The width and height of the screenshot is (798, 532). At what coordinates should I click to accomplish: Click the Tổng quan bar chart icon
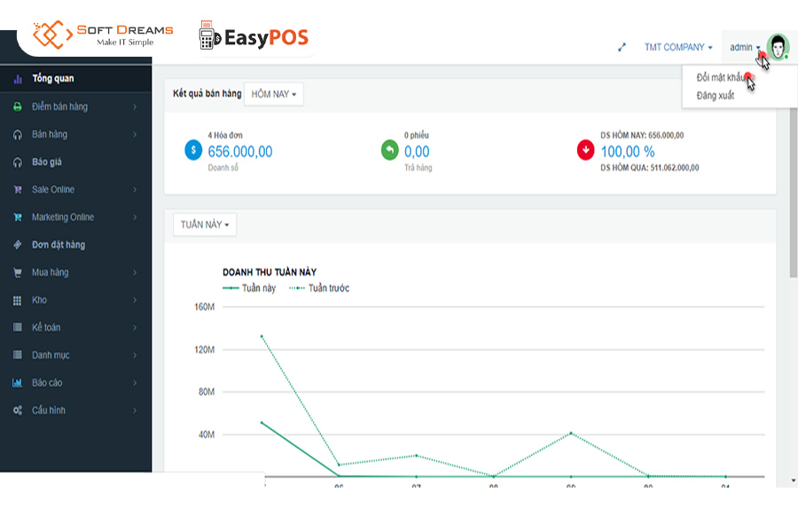coord(17,79)
